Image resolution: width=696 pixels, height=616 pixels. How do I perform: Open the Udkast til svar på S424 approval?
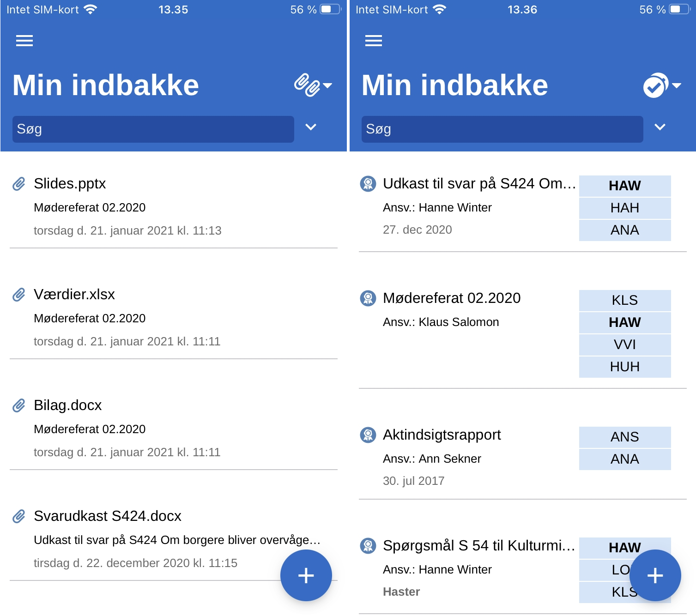pyautogui.click(x=479, y=184)
